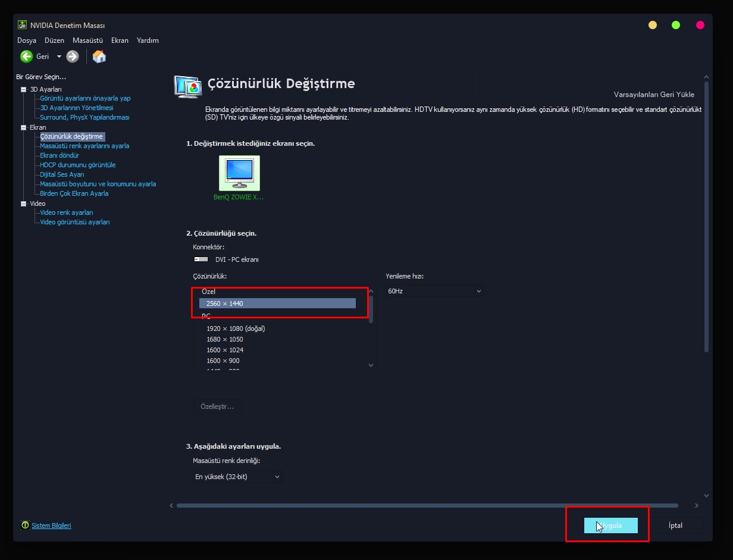Click main panel scroll down arrow
733x560 pixels.
tap(706, 495)
